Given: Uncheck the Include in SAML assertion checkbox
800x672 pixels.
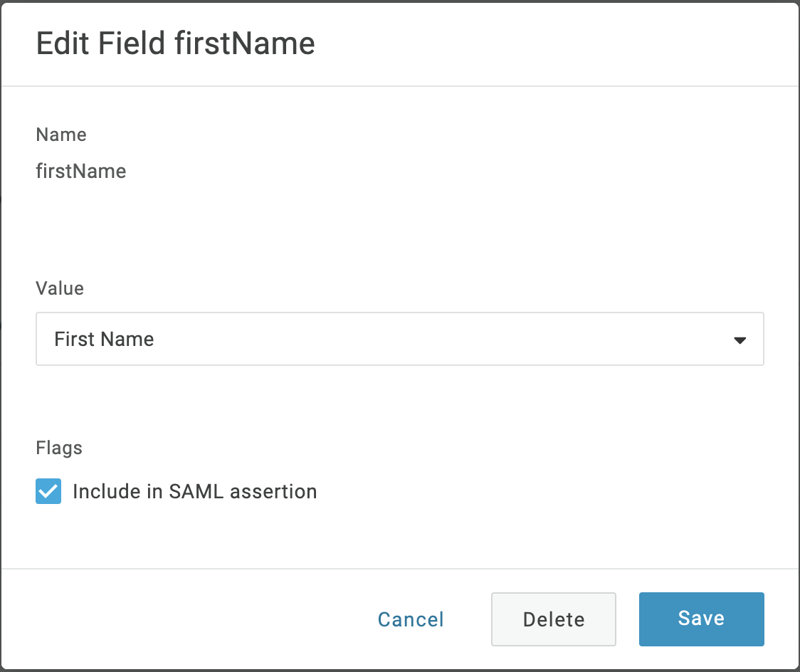Looking at the screenshot, I should (x=48, y=491).
